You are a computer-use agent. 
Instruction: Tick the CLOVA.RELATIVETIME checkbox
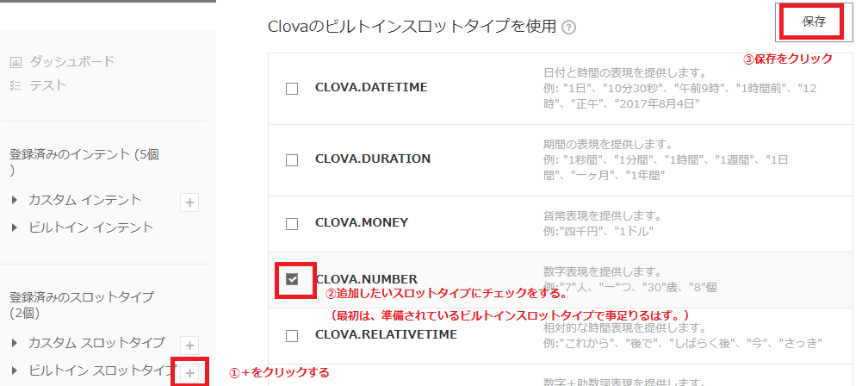click(292, 336)
